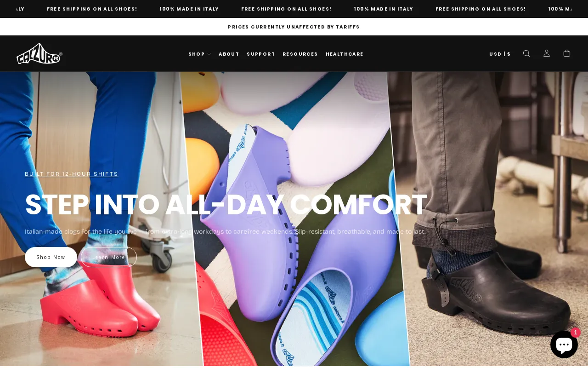Open the account login icon
This screenshot has height=368, width=588.
(x=547, y=53)
